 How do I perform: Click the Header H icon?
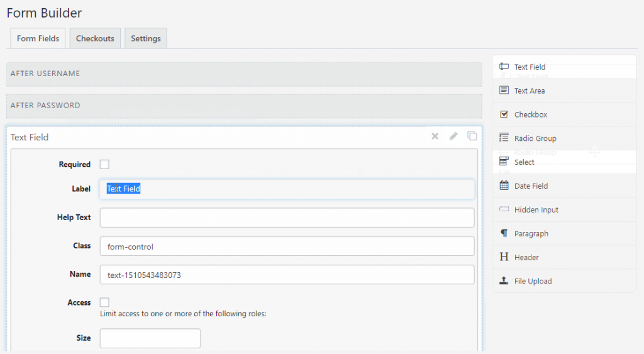click(504, 257)
